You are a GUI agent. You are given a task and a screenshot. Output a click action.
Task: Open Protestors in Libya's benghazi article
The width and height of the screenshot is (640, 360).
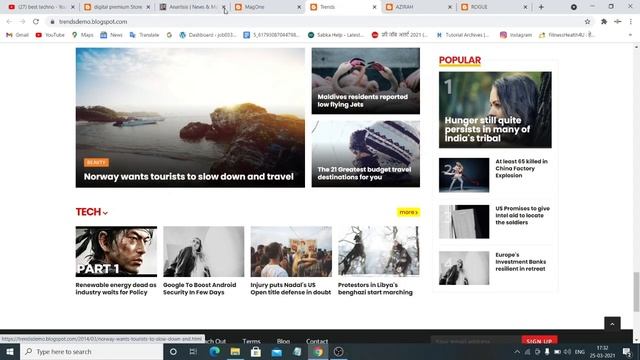(x=375, y=289)
